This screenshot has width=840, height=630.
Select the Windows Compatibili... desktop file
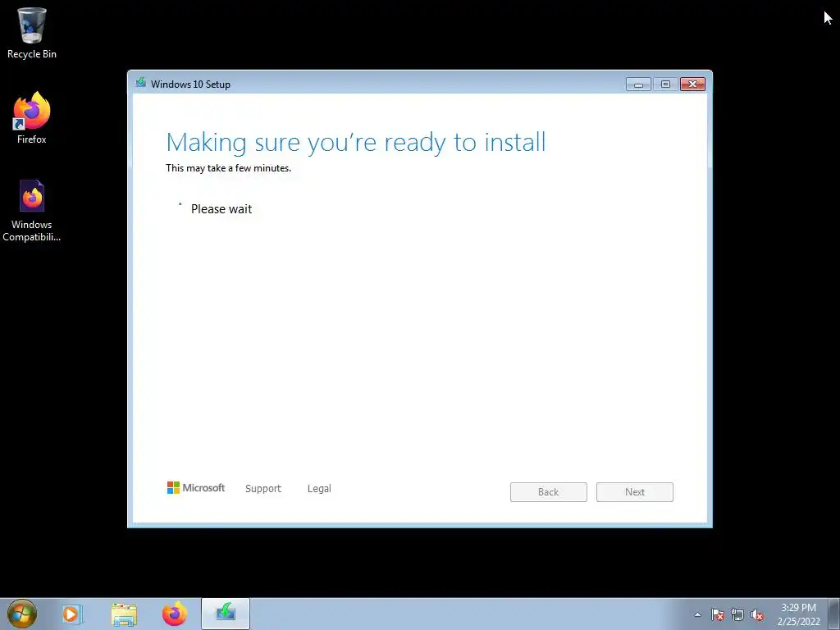tap(32, 211)
